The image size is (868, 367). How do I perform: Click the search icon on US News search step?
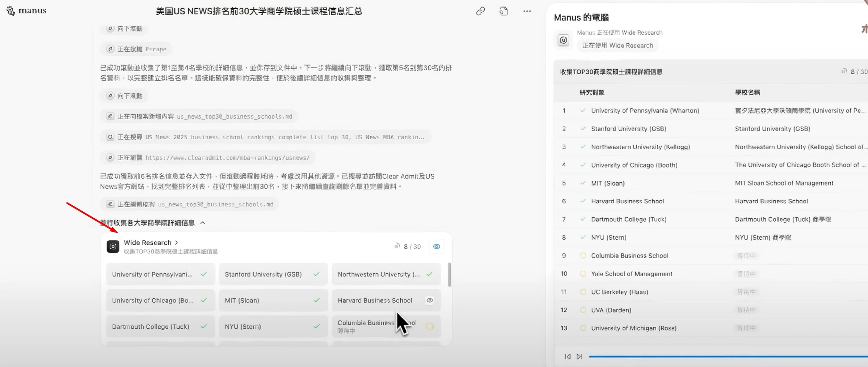point(110,137)
